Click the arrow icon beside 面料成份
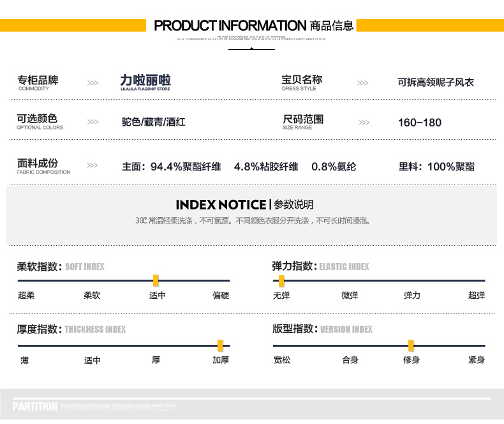The width and height of the screenshot is (504, 424). 93,165
